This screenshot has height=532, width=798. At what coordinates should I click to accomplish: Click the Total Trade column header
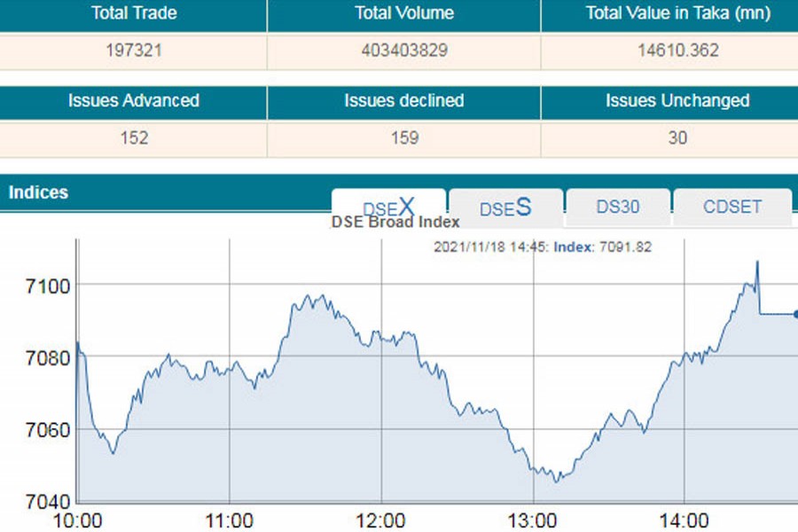coord(134,13)
